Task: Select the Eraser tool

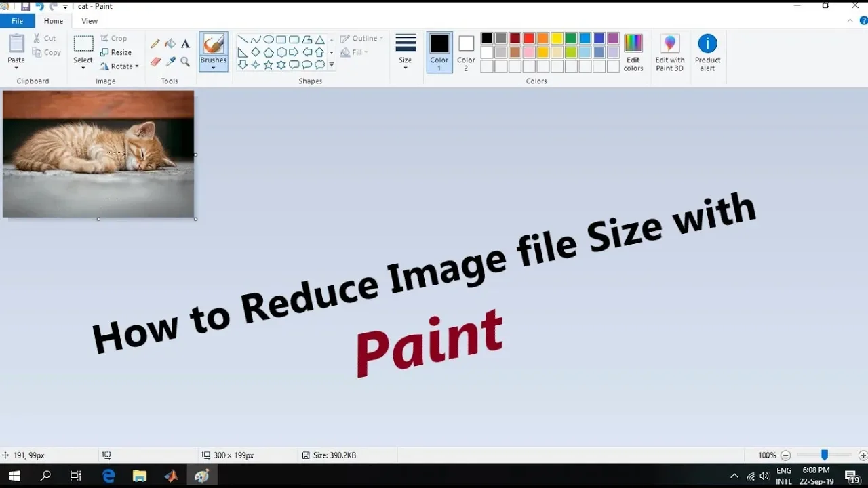Action: click(155, 62)
